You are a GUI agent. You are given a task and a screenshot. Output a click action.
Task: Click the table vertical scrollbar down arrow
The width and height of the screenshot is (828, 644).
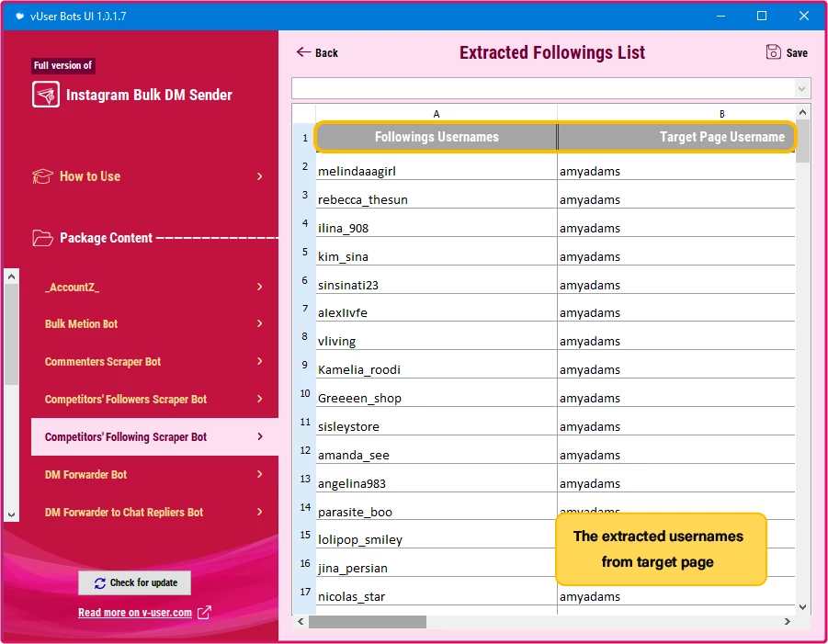click(802, 607)
